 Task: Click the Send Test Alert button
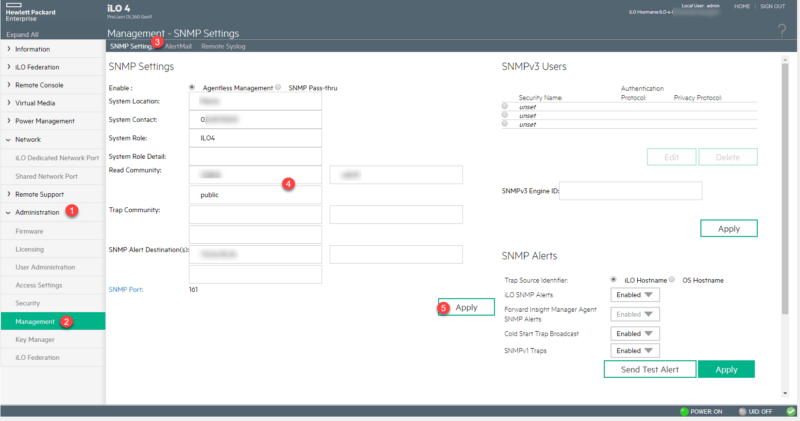click(x=649, y=369)
